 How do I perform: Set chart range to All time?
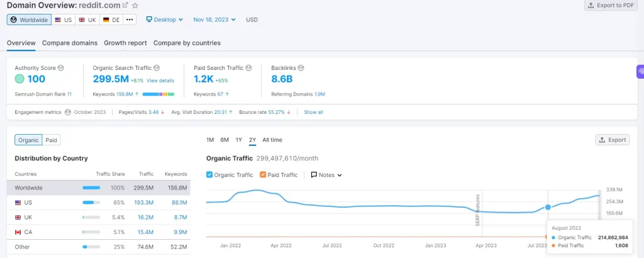(272, 140)
